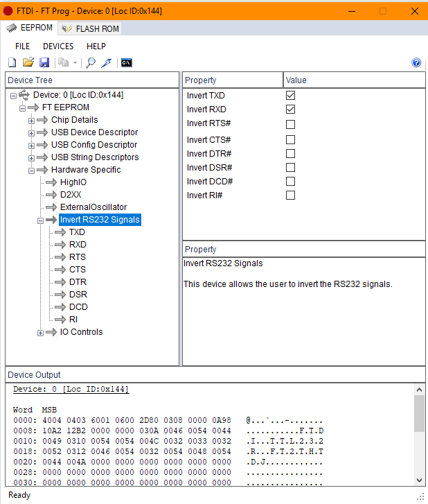Select the RXD tree item
This screenshot has width=428, height=504.
click(78, 245)
